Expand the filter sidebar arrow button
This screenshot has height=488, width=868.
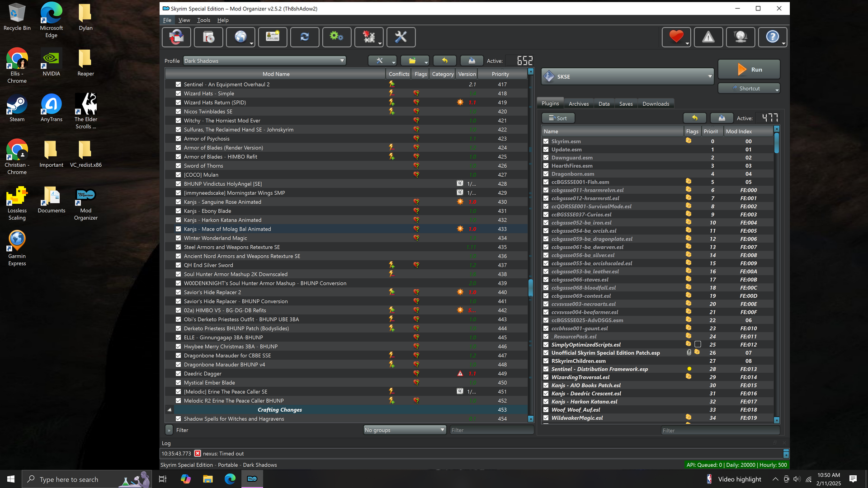tap(169, 430)
